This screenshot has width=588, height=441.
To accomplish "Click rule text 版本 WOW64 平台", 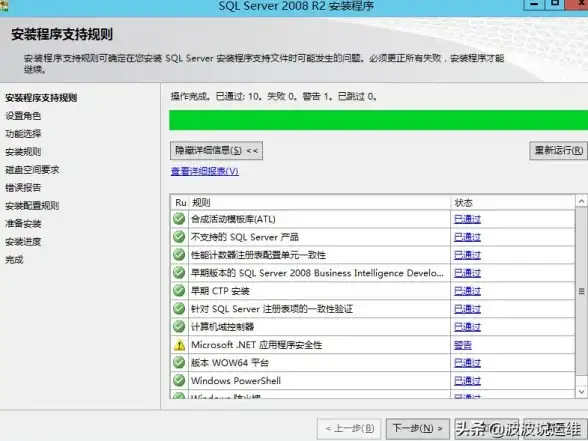I will 230,363.
